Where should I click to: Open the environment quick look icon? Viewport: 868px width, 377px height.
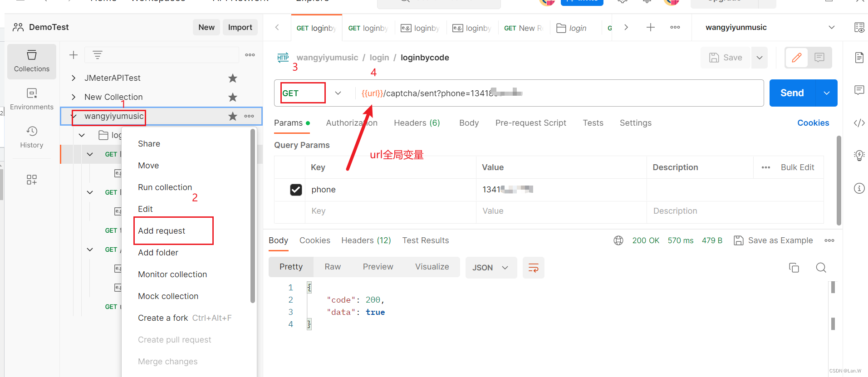coord(859,27)
